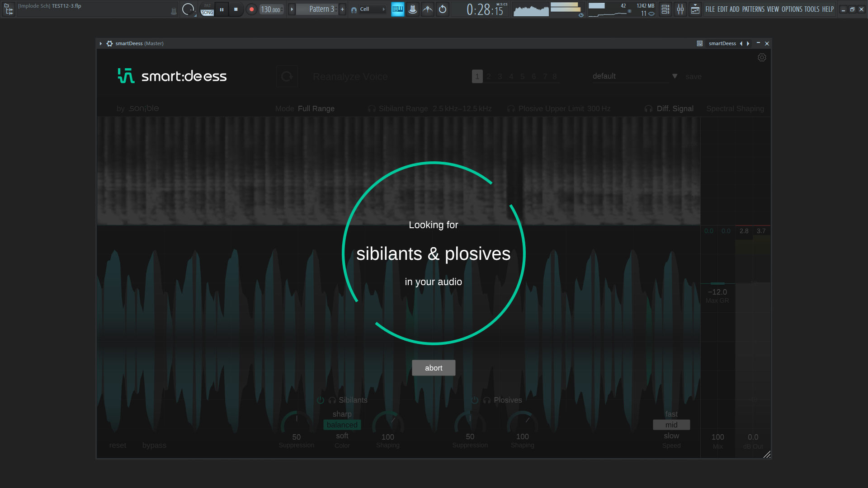
Task: Select slow speed option
Action: 671,436
